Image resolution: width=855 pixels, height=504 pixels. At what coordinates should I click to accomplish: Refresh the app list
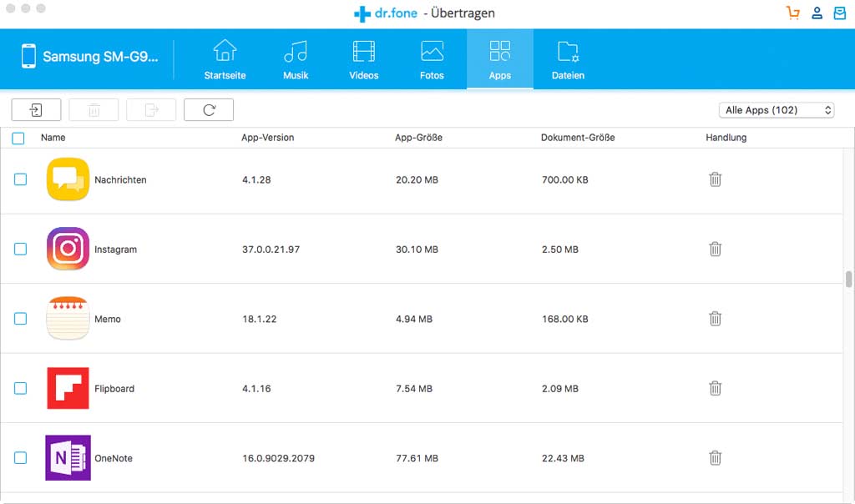[x=209, y=109]
